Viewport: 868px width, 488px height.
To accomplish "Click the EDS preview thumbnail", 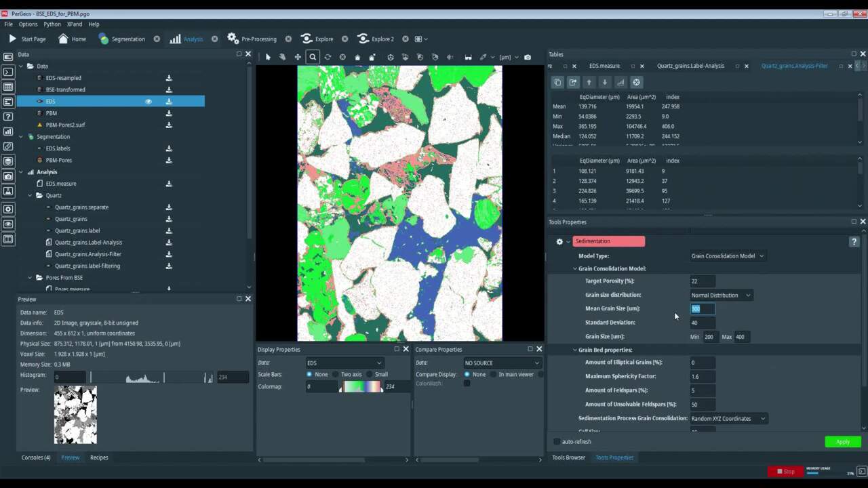I will point(75,415).
